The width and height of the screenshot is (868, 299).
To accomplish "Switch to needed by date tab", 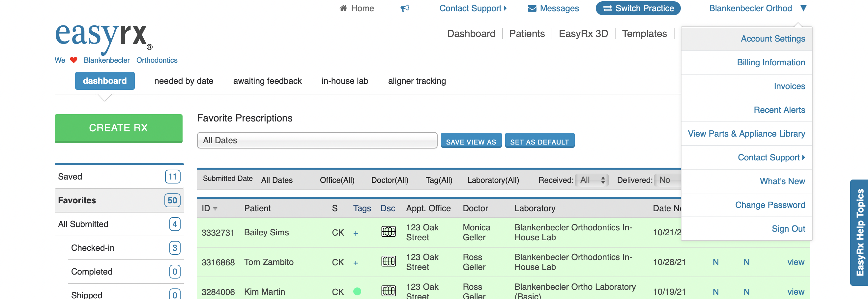I will [184, 81].
